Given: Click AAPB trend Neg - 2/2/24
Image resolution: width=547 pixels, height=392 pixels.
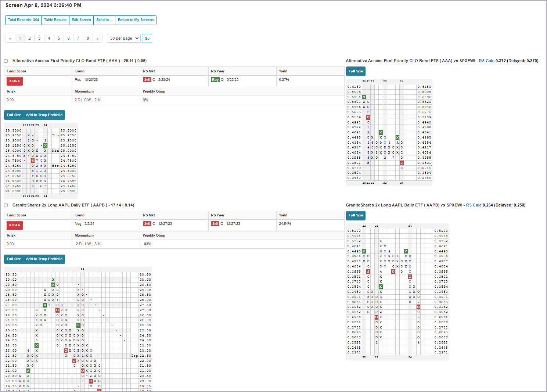Looking at the screenshot, I should (84, 224).
